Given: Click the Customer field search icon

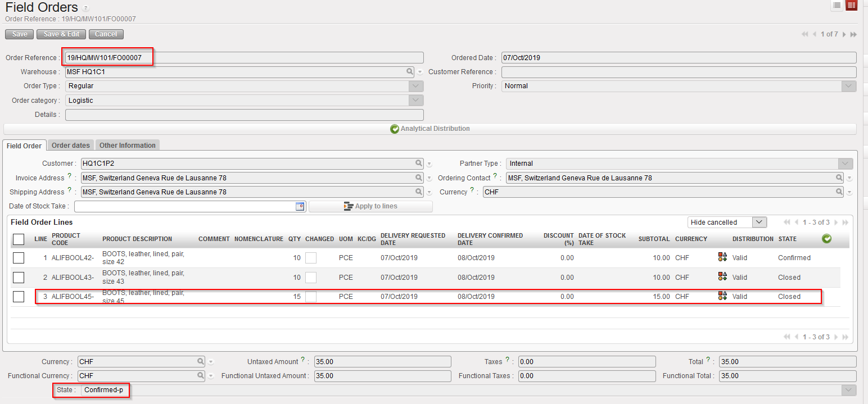Looking at the screenshot, I should [419, 164].
